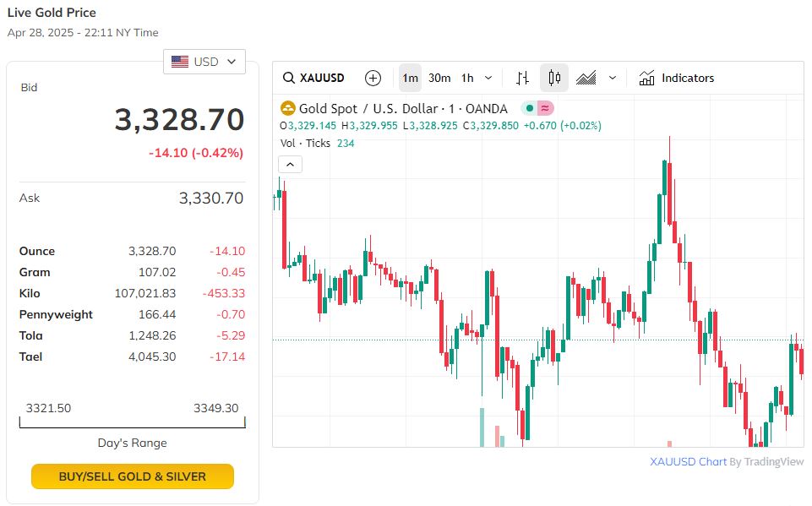This screenshot has width=812, height=506.
Task: Click the Gold Spot symbol logo icon
Action: (288, 108)
